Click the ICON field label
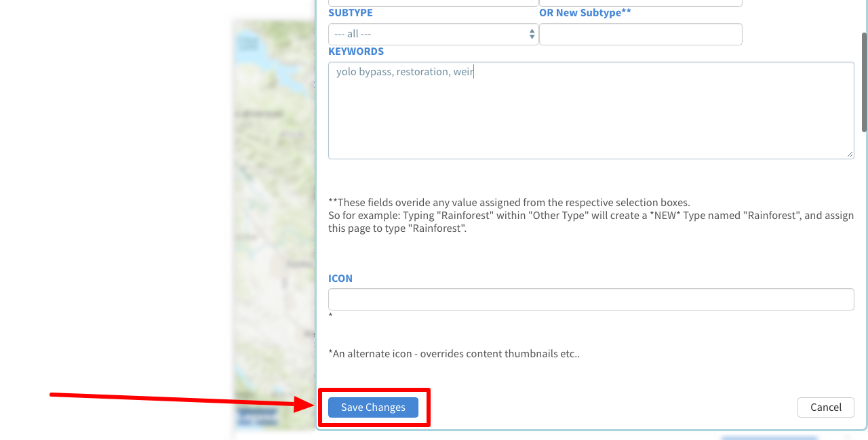This screenshot has width=868, height=440. pyautogui.click(x=340, y=279)
